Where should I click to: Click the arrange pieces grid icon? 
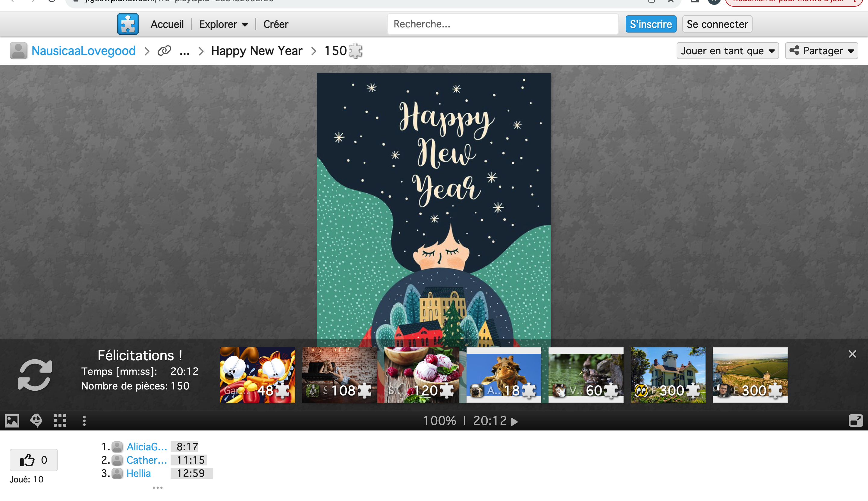[x=60, y=421]
